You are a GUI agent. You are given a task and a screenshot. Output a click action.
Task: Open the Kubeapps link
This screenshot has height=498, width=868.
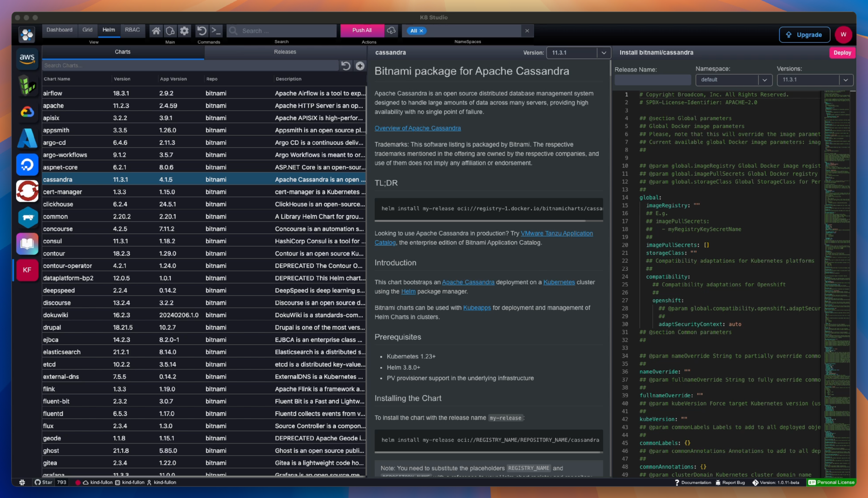coord(477,308)
